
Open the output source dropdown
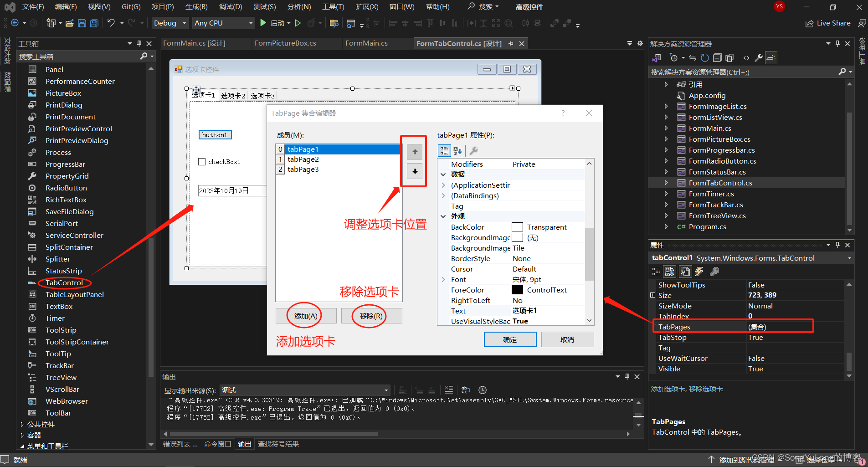point(305,390)
